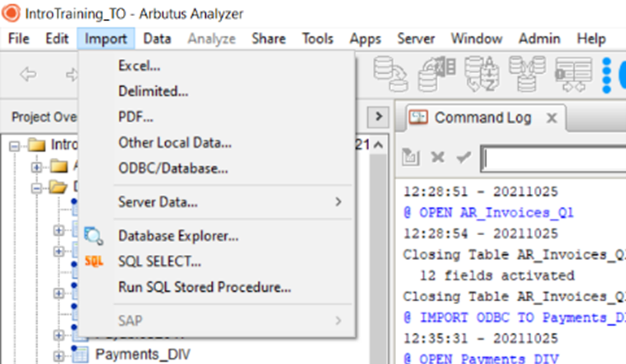626x364 pixels.
Task: Click the run command checkmark icon
Action: 464,157
